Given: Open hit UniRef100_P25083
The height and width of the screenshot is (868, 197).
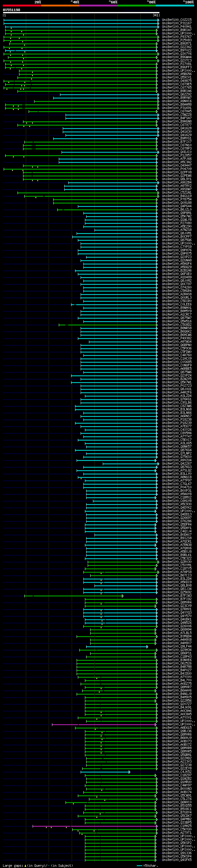Looking at the screenshot, I should pos(177,40).
